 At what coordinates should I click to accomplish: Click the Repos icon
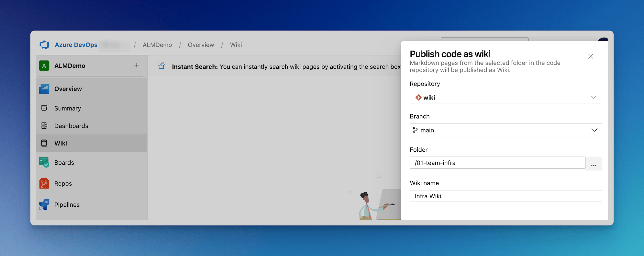point(44,183)
